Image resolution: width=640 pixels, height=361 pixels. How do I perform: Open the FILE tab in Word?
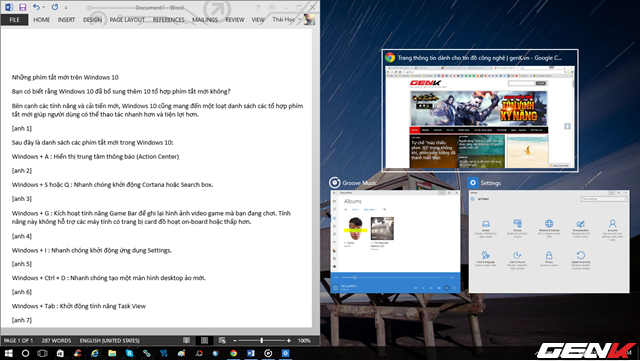click(14, 20)
